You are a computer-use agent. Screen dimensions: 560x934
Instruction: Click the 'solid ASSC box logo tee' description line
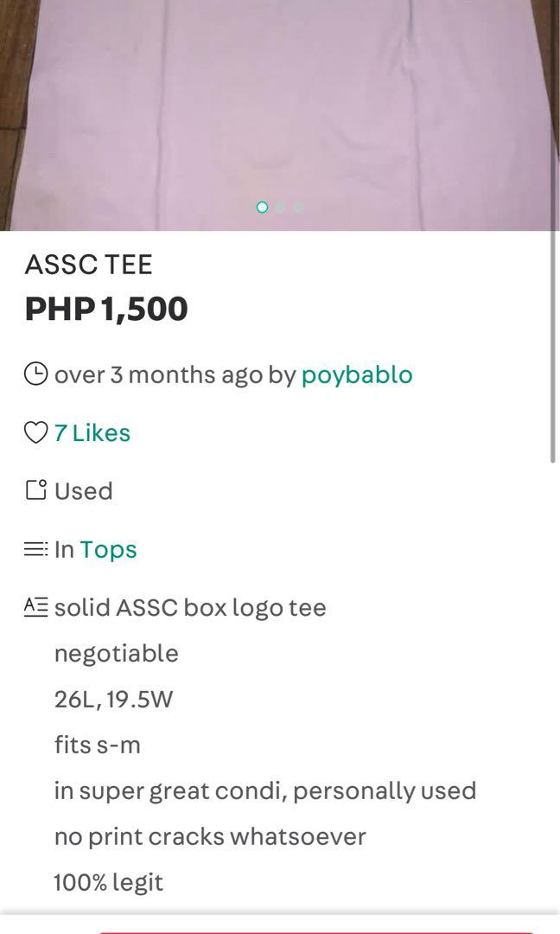(190, 608)
